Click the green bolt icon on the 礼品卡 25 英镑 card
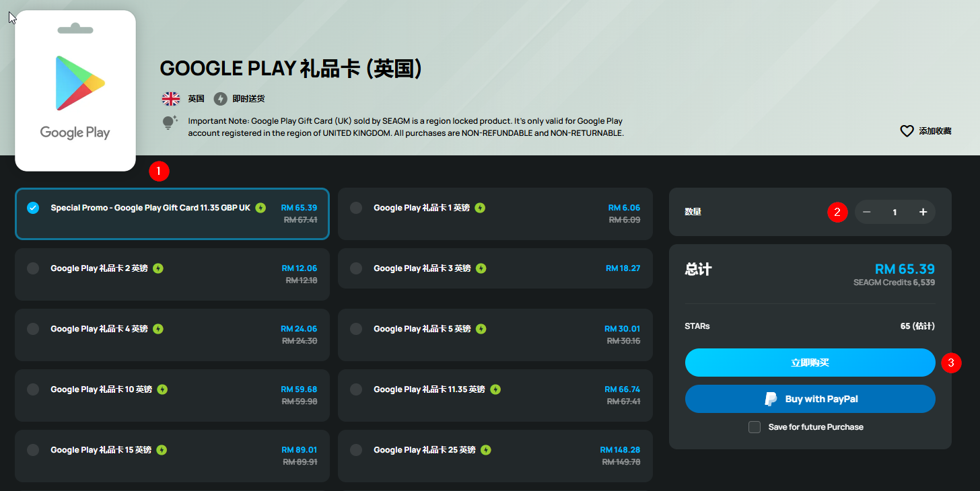The image size is (980, 491). click(486, 450)
